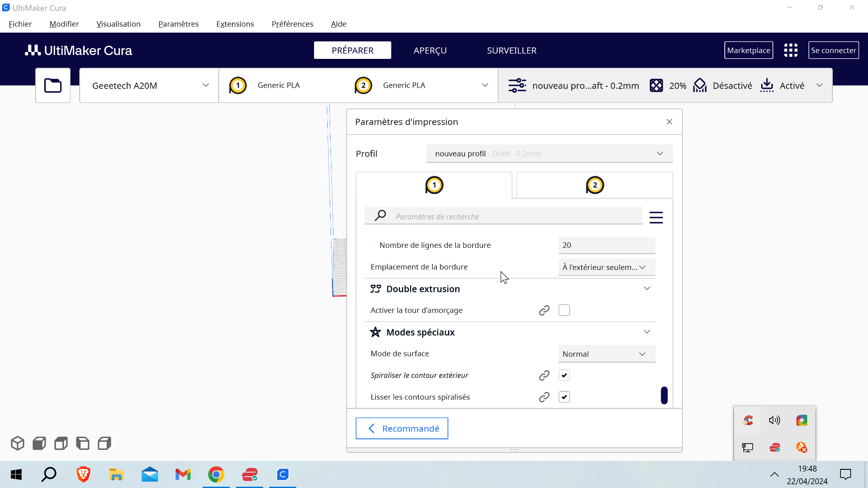The image size is (868, 488).
Task: Select extruder 2 tab in print settings
Action: coord(594,185)
